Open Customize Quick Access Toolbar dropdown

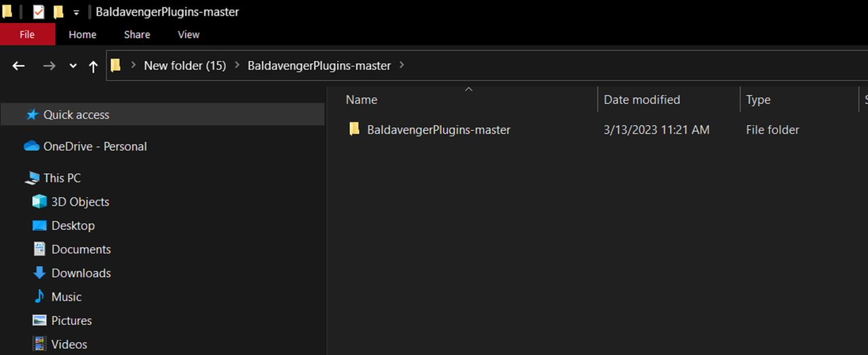coord(76,12)
